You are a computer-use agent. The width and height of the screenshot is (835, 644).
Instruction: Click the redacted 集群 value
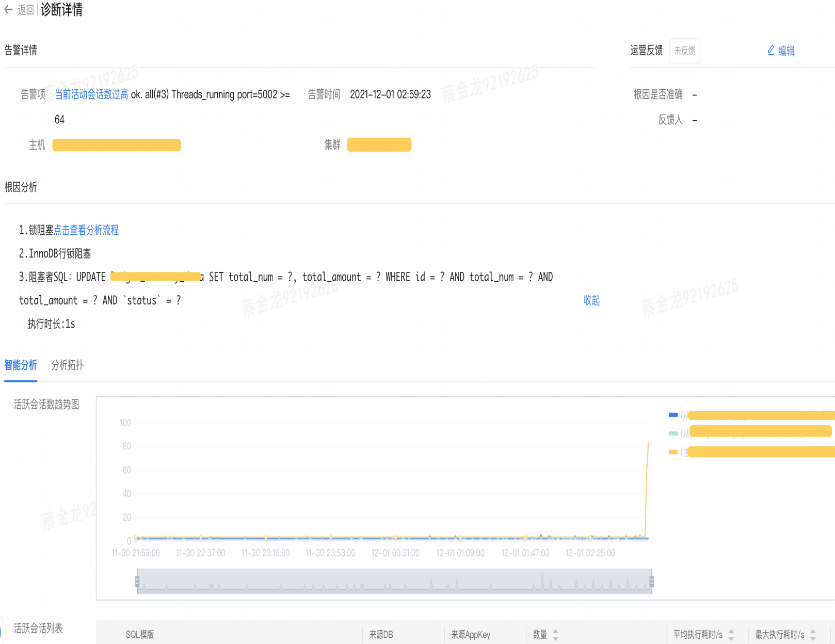click(x=379, y=145)
